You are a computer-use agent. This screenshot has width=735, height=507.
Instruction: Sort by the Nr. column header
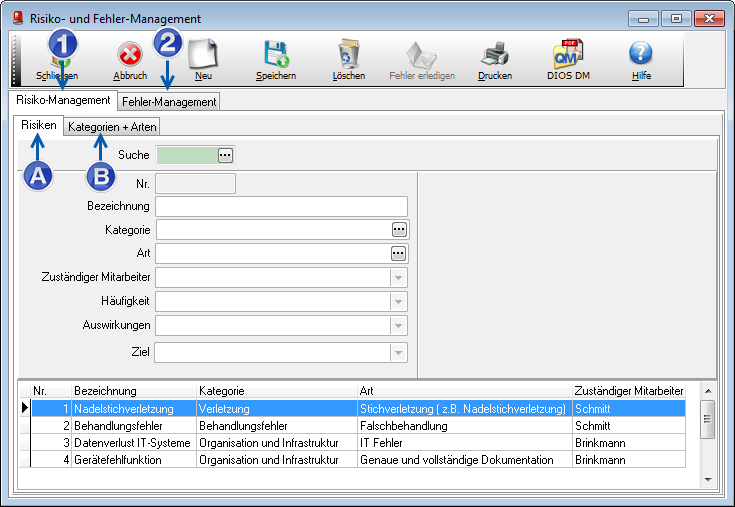tap(51, 391)
